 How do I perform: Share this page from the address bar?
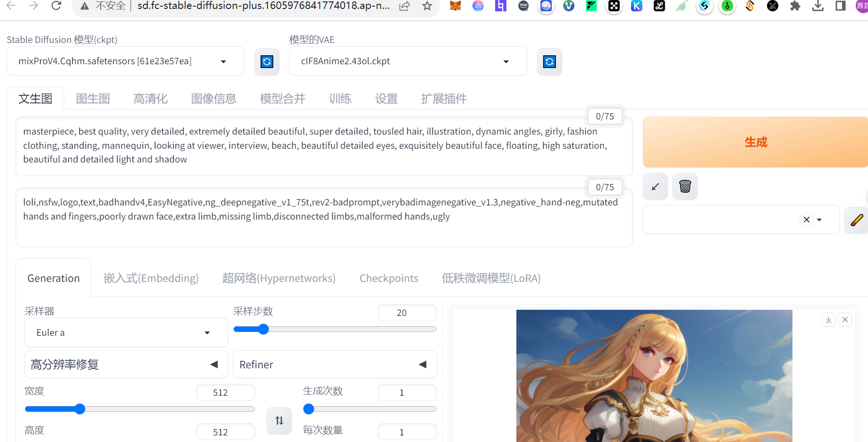pyautogui.click(x=405, y=6)
